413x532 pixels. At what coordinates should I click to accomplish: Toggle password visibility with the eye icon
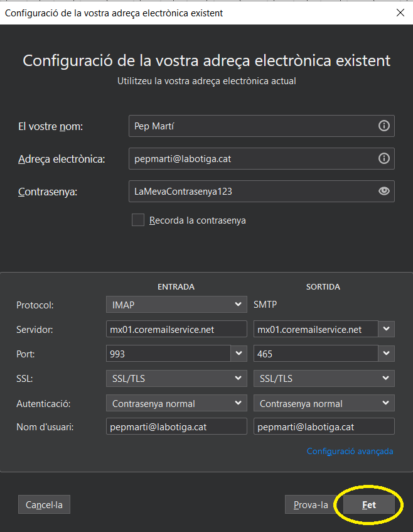pyautogui.click(x=384, y=191)
